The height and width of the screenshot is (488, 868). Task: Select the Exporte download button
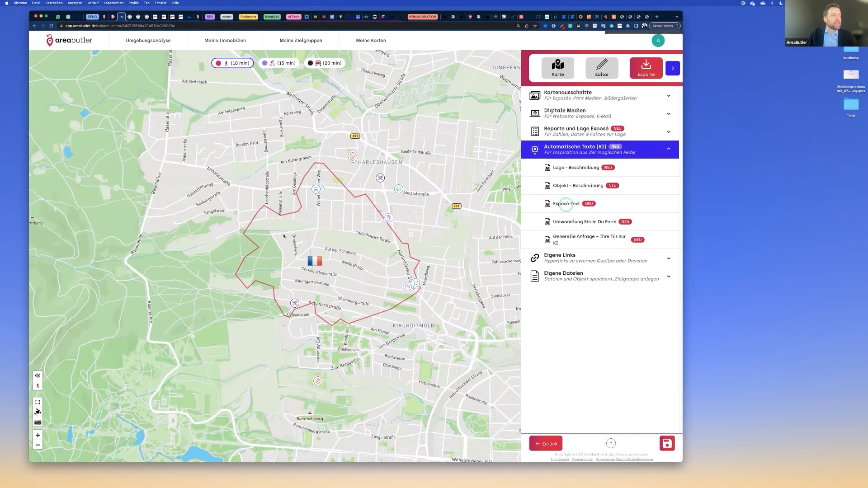646,68
